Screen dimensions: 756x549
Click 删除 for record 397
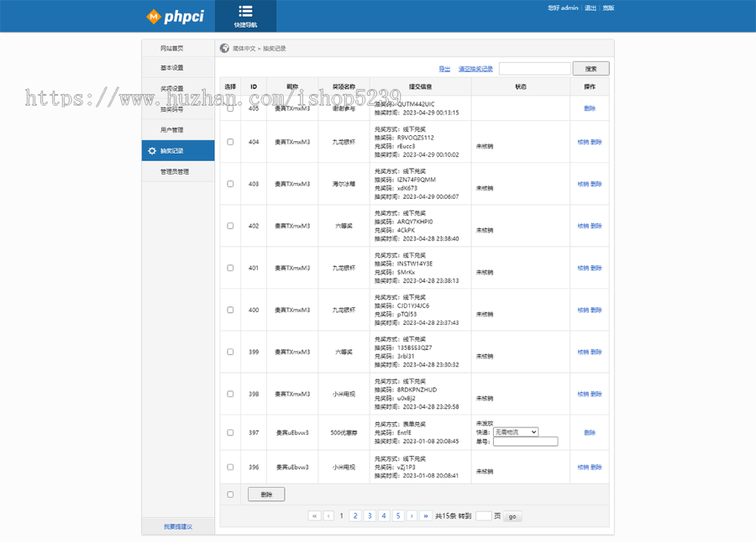click(589, 432)
